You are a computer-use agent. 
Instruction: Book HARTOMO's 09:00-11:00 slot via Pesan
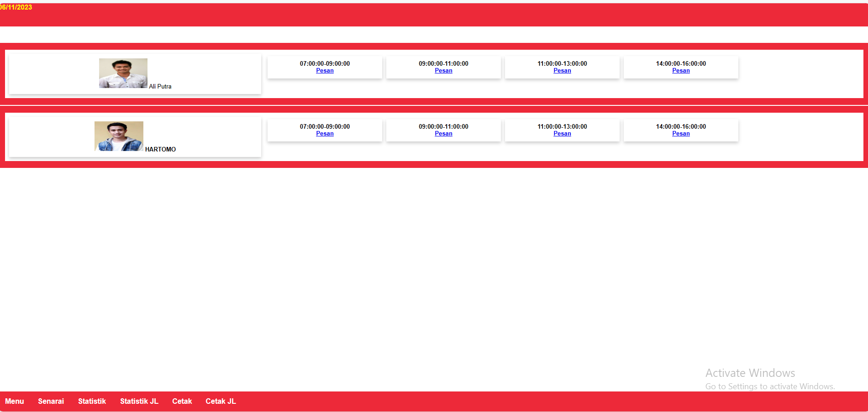click(443, 134)
